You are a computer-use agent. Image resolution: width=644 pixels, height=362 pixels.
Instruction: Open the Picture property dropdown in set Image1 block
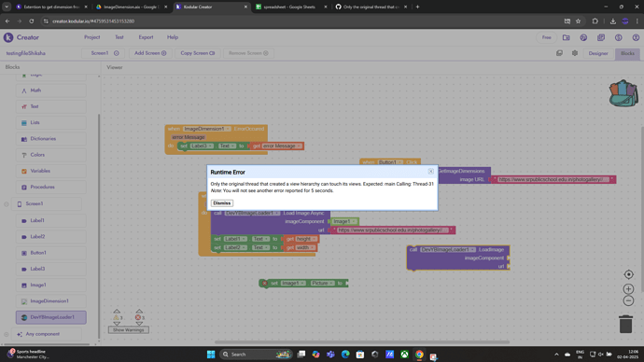pyautogui.click(x=322, y=284)
